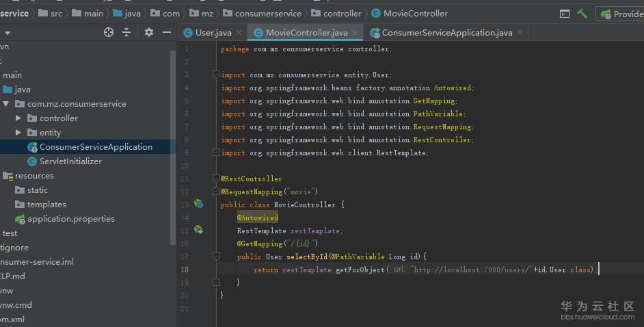Fold the selectById method on line 17
The image size is (644, 327).
coord(215,257)
